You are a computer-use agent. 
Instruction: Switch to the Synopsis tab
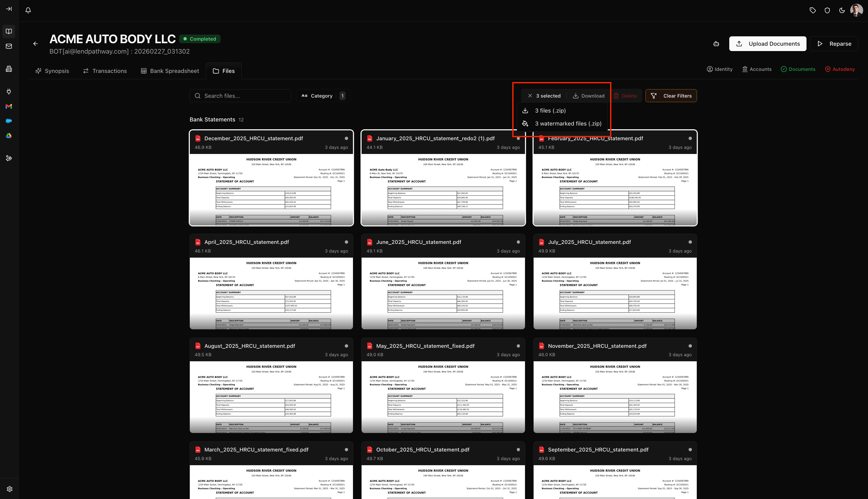click(x=52, y=71)
